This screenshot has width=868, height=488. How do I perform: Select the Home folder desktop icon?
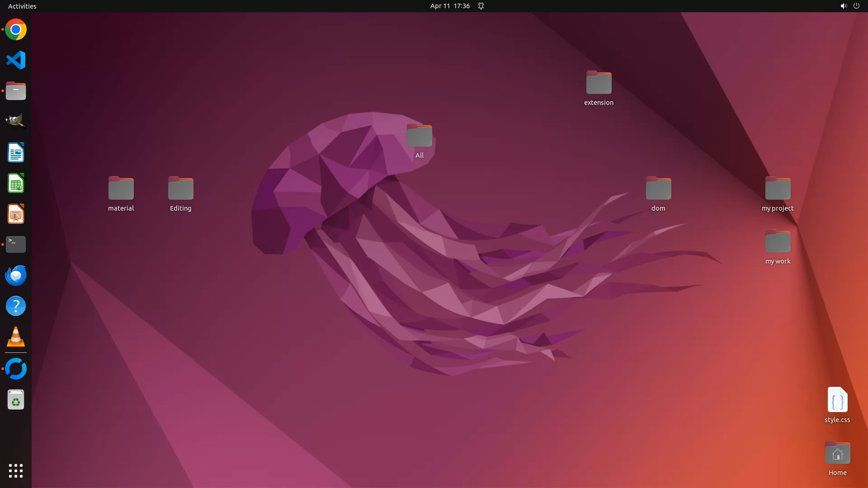click(837, 453)
